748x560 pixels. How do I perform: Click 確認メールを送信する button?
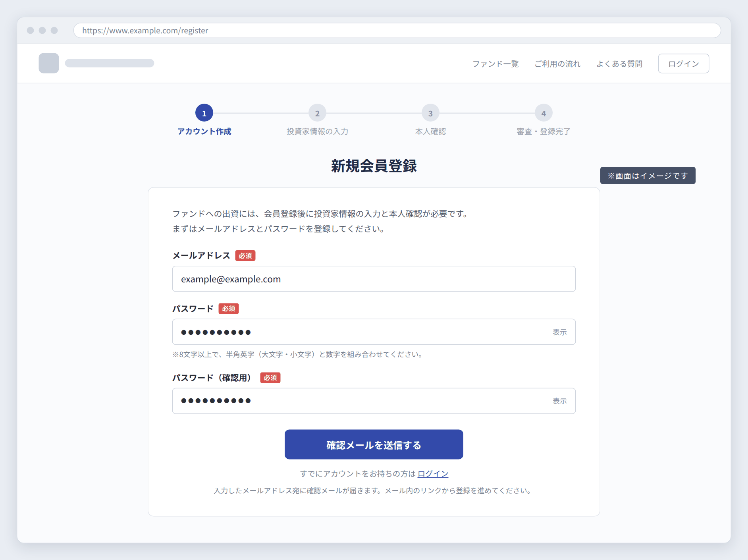click(374, 444)
